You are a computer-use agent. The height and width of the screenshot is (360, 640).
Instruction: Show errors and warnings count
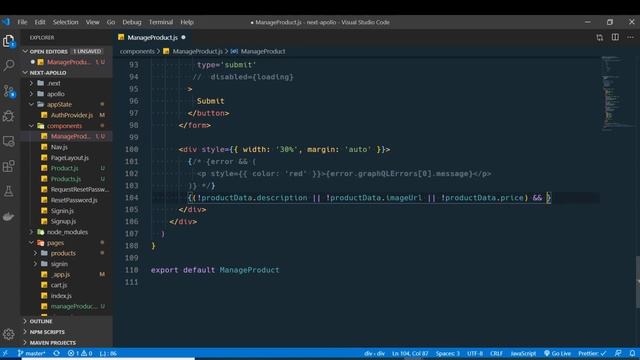(80, 353)
